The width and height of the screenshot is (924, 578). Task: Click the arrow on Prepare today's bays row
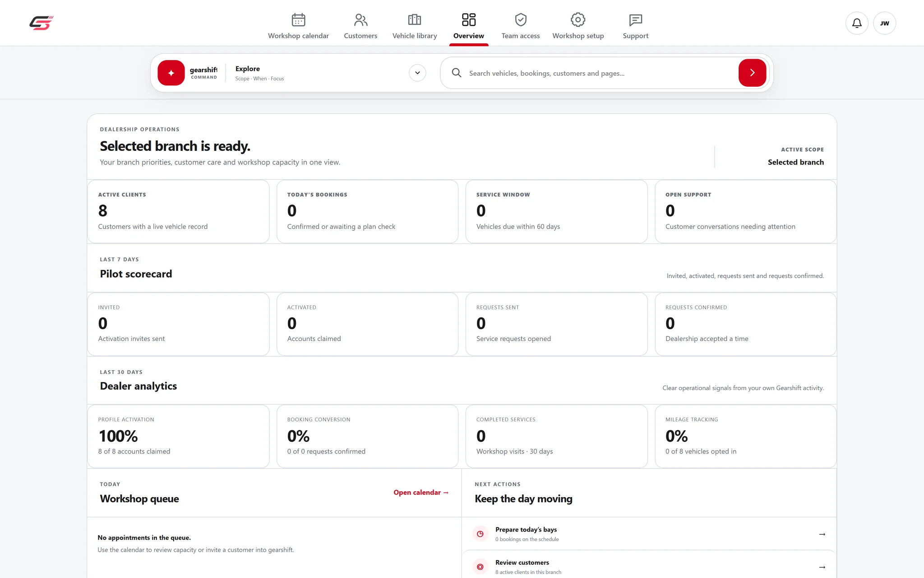[822, 534]
